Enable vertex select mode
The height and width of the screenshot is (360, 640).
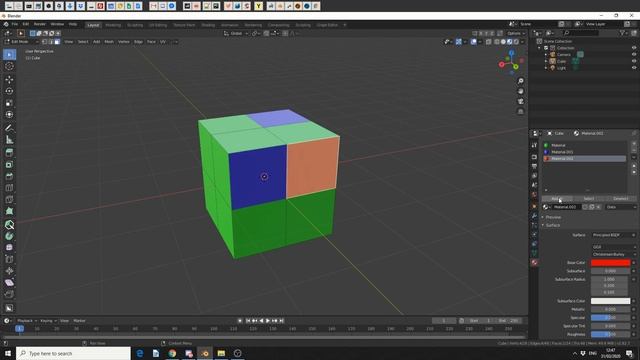tap(44, 42)
